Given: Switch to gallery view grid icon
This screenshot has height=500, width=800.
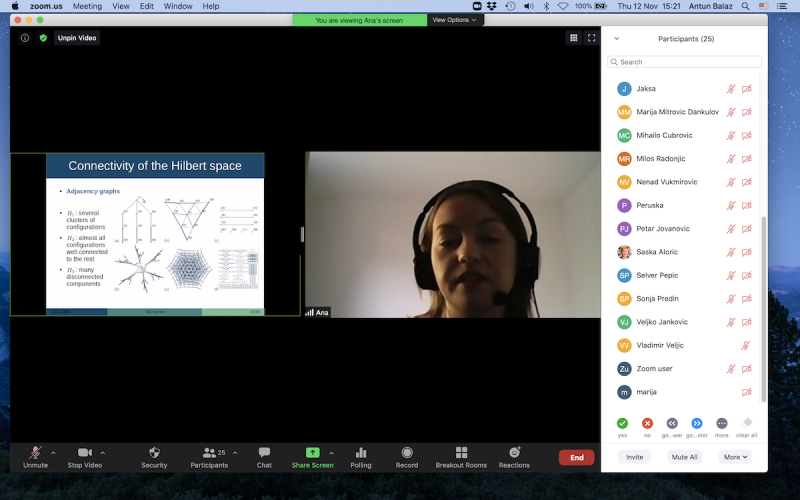Looking at the screenshot, I should point(573,38).
